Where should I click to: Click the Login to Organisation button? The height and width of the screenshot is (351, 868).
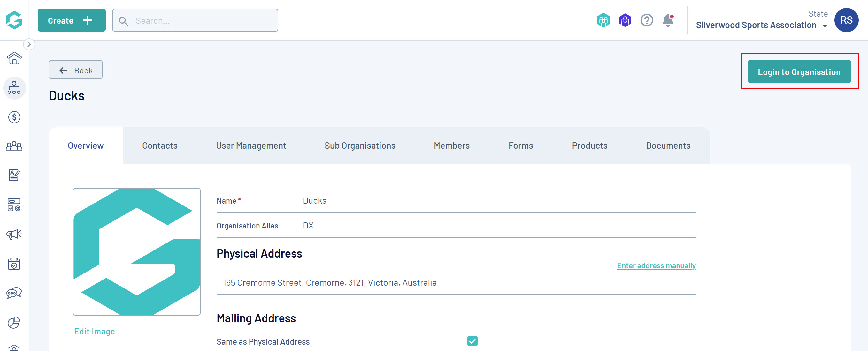tap(799, 72)
